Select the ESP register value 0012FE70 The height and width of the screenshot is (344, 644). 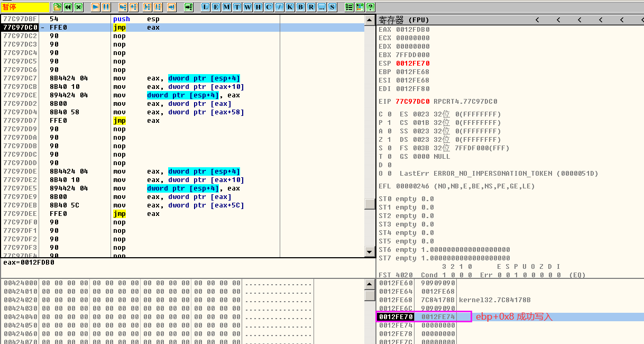tap(412, 64)
